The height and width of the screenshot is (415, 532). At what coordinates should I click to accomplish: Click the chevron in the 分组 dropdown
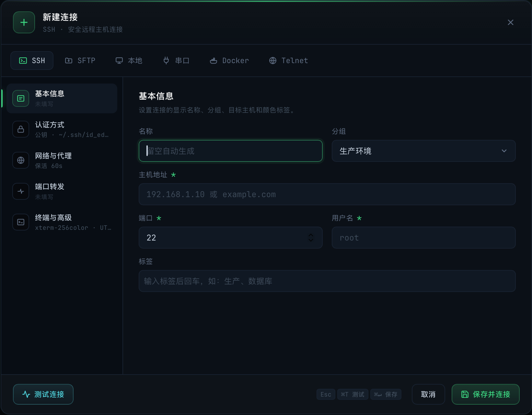tap(504, 151)
